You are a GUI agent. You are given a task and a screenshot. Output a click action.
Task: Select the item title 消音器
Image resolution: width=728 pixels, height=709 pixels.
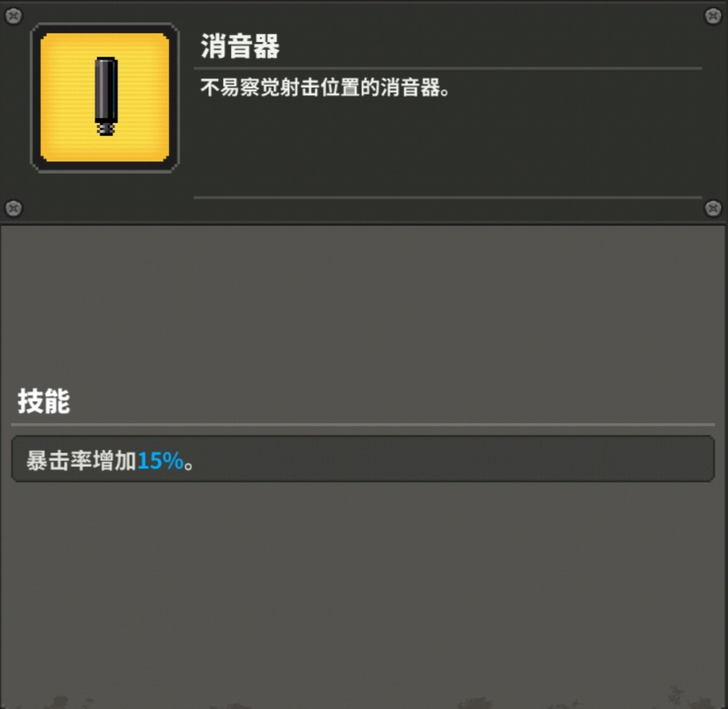click(x=240, y=47)
